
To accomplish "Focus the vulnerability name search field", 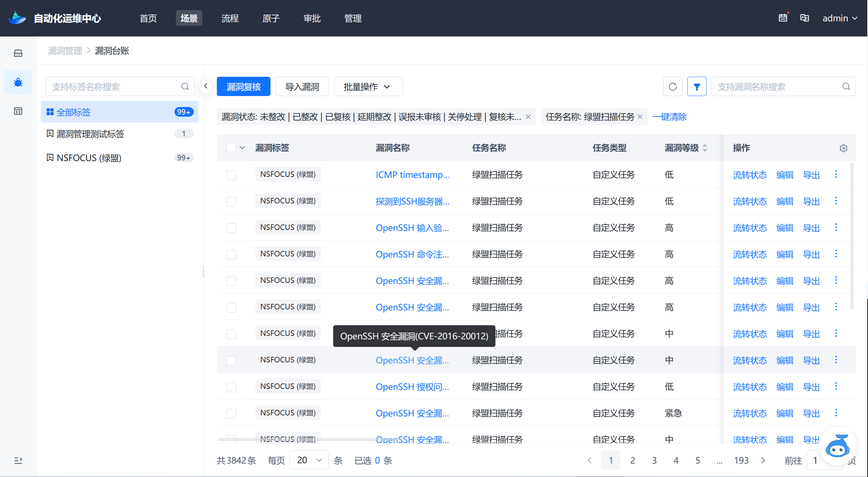I will (783, 87).
